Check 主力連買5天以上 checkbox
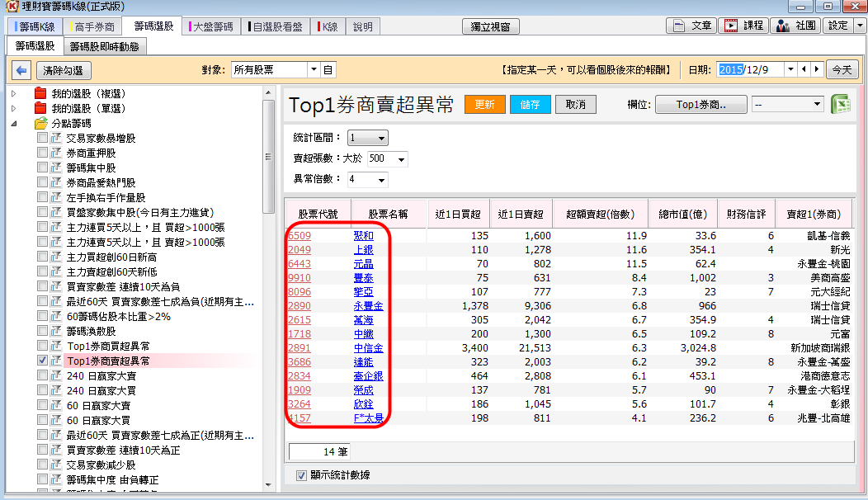Image resolution: width=868 pixels, height=500 pixels. tap(42, 226)
